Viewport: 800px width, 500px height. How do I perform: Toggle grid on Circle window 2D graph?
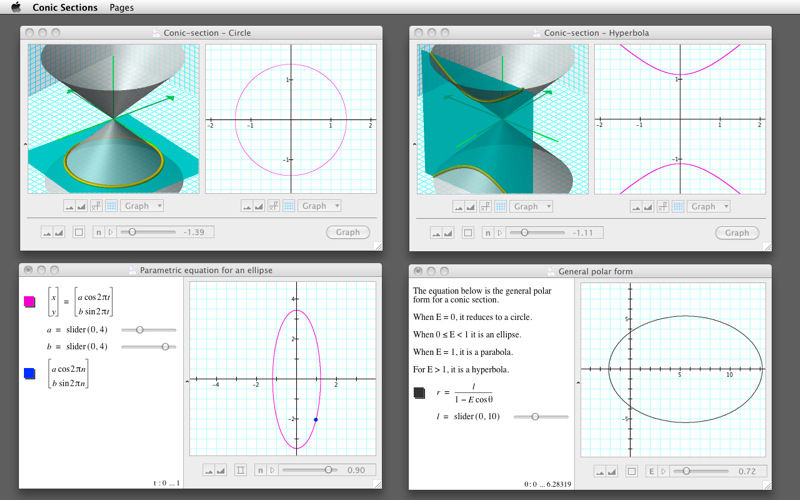[289, 206]
